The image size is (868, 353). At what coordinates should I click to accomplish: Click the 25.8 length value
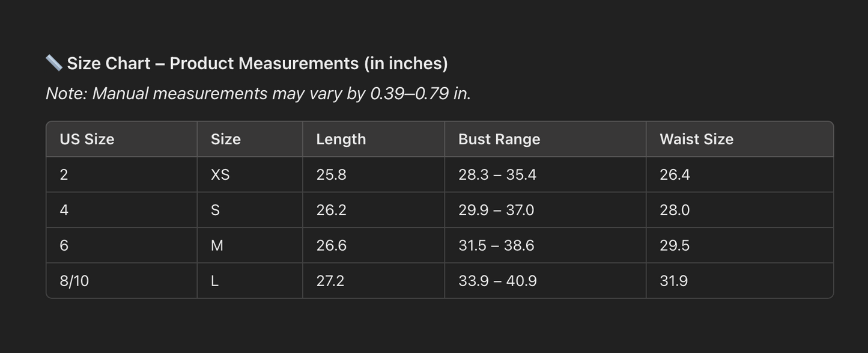331,174
